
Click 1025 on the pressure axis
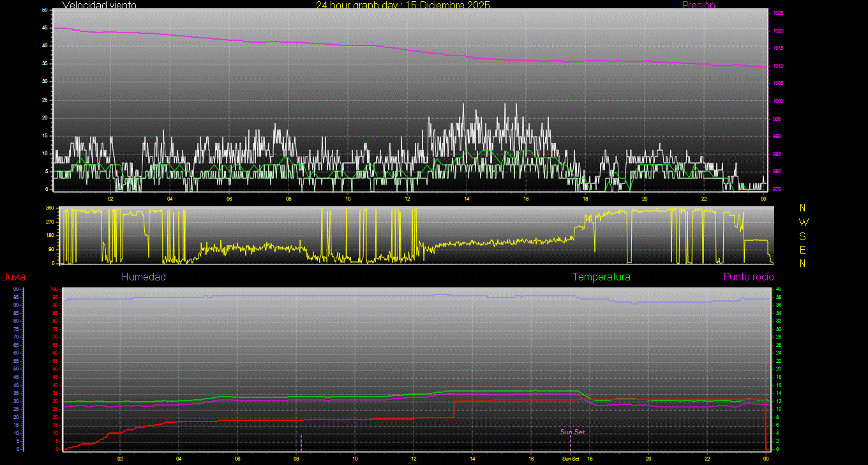tap(779, 13)
